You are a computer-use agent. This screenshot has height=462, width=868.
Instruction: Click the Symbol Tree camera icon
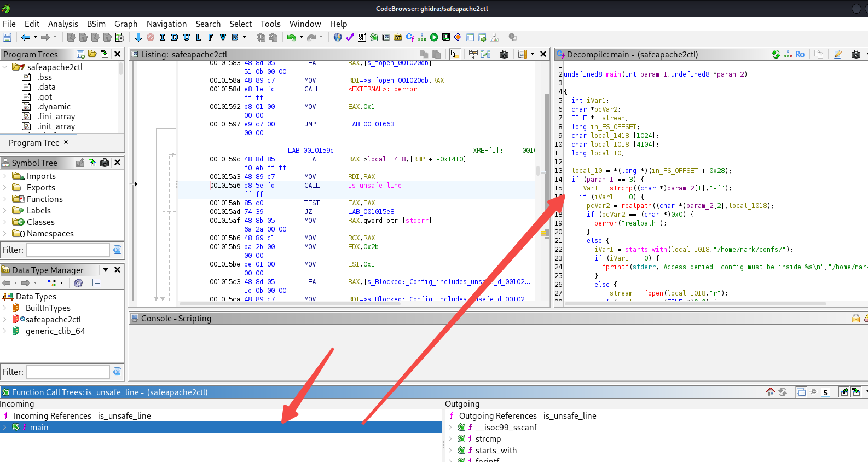pyautogui.click(x=105, y=163)
